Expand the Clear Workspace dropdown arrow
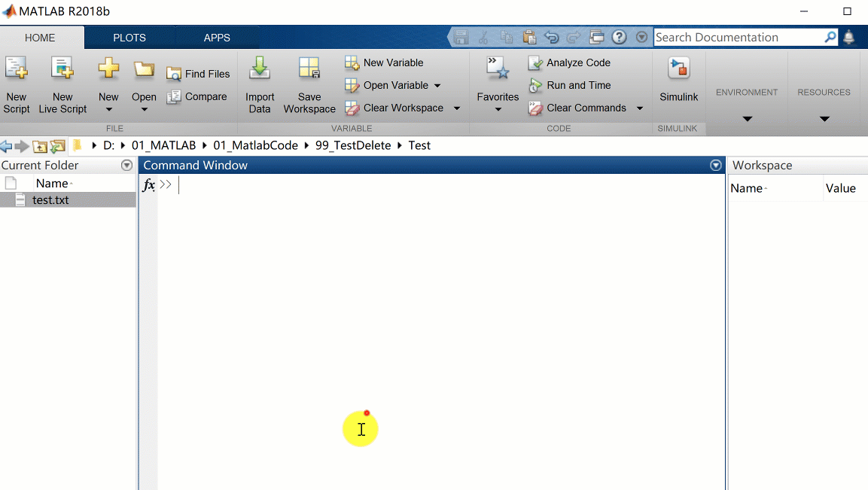868x490 pixels. coord(457,108)
